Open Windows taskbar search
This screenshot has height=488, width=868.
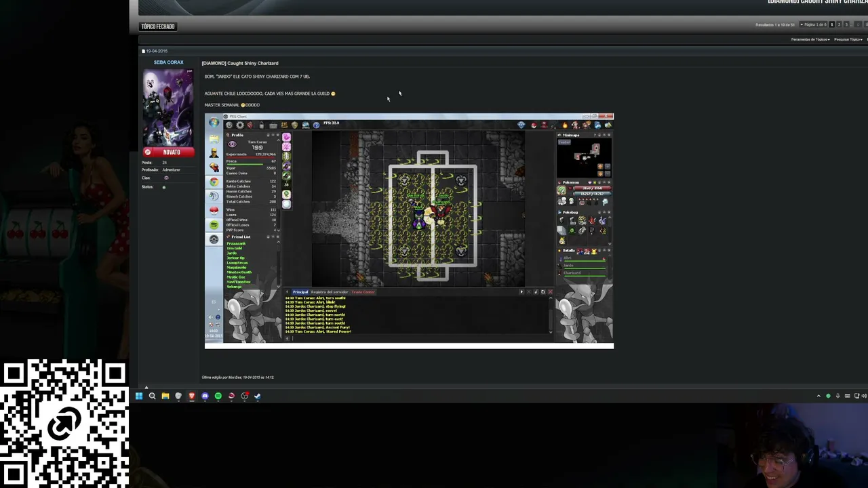tap(152, 396)
